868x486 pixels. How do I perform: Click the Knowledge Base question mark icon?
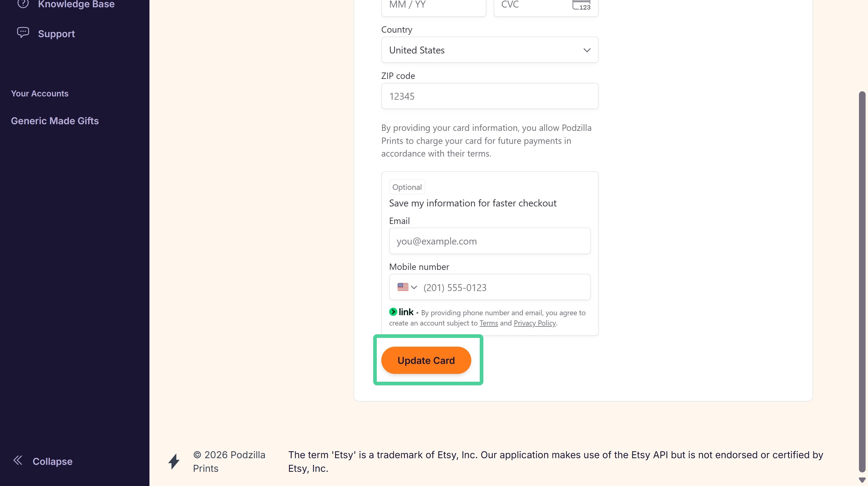[23, 3]
